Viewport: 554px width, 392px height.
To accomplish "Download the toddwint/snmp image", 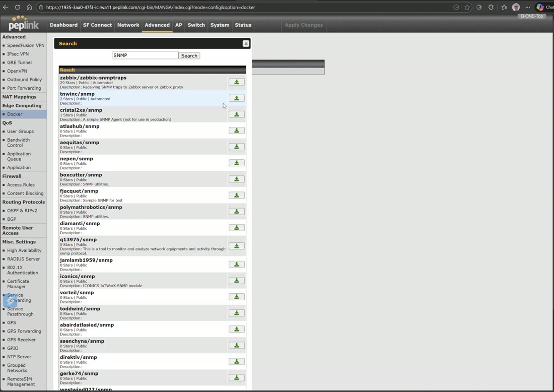I will tap(236, 313).
